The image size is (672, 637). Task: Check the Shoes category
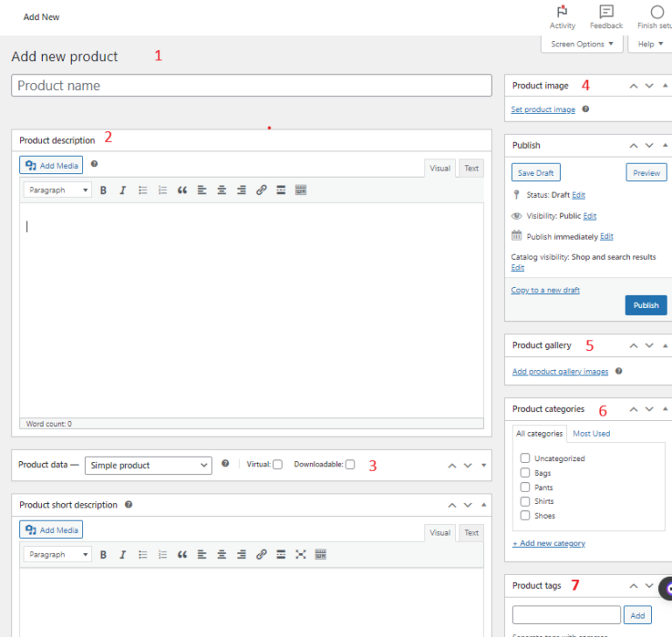525,515
